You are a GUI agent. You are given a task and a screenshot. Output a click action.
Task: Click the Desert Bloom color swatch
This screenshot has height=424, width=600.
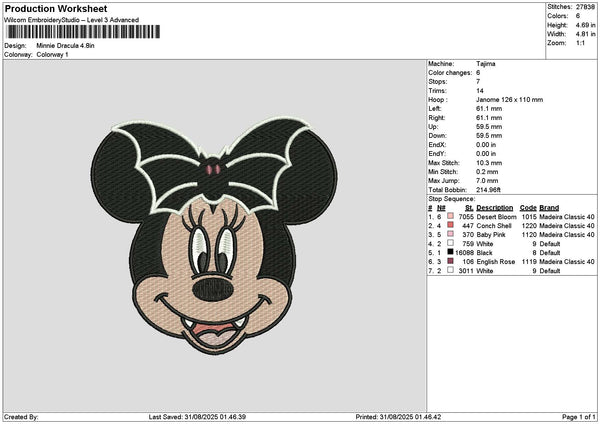pos(450,216)
